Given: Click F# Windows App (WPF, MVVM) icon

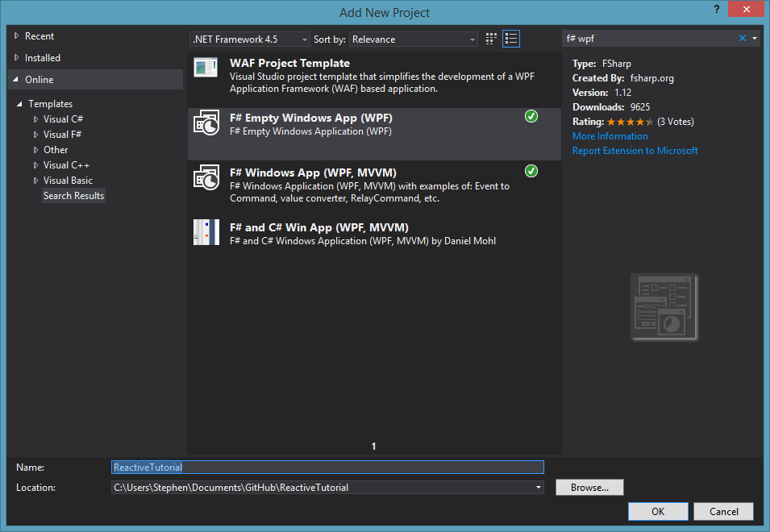Looking at the screenshot, I should [x=206, y=177].
